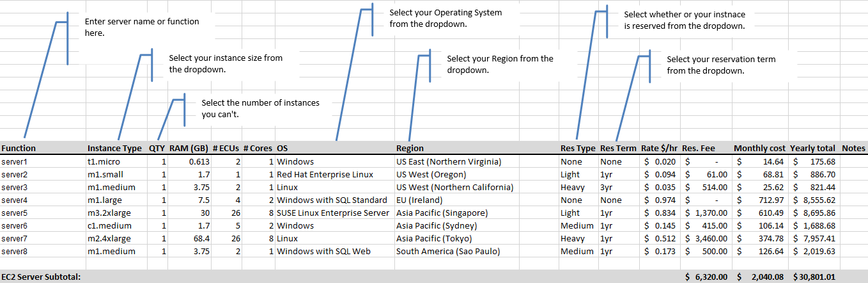The image size is (868, 283).
Task: Click the 'Select your Operating System' callout
Action: (446, 19)
